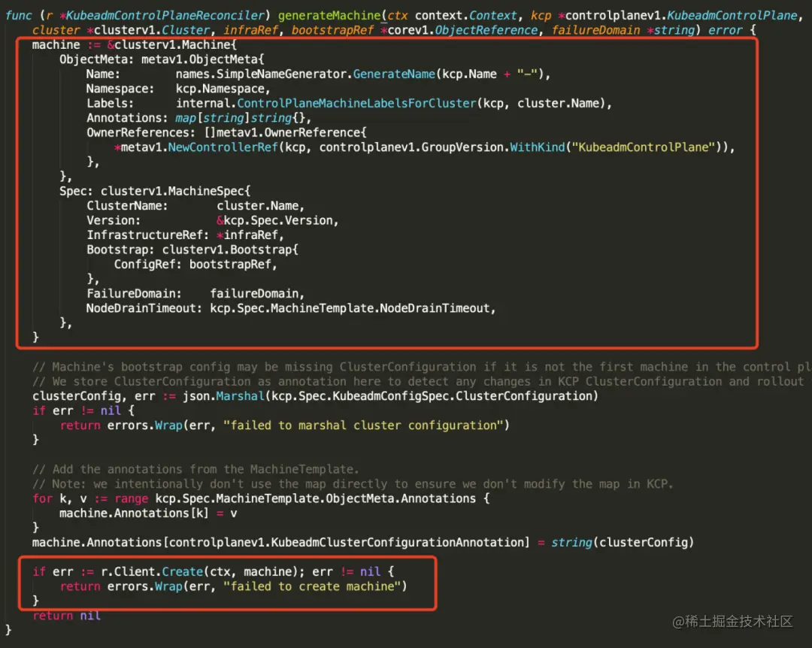Click 'ObjectMeta: metav1.ObjectMeta{' line
Image resolution: width=812 pixels, height=648 pixels.
tap(162, 59)
